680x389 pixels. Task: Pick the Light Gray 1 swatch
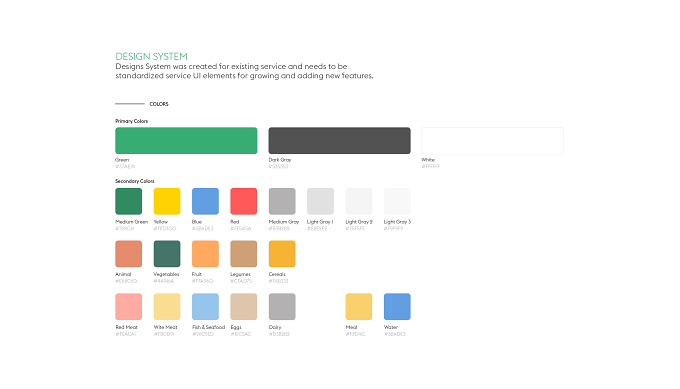click(320, 201)
